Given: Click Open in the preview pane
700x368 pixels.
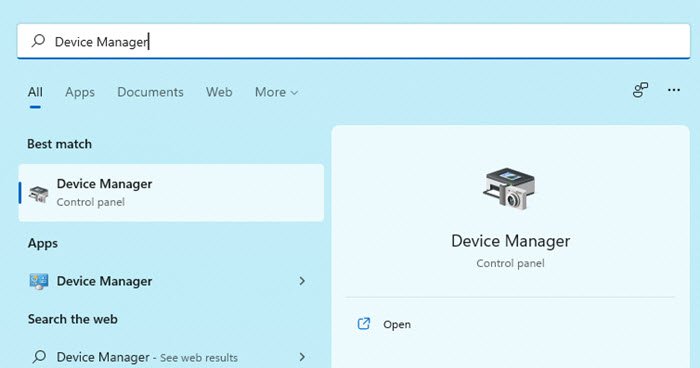Looking at the screenshot, I should tap(397, 324).
